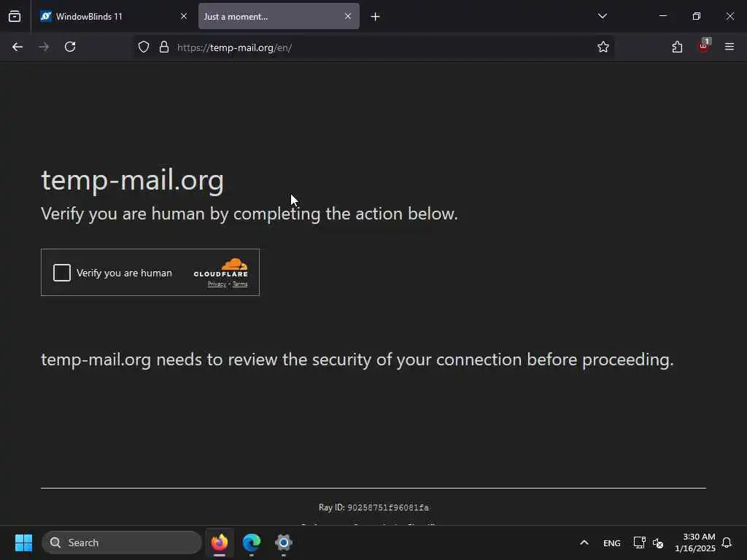Go back to the previous page
The image size is (747, 560).
tap(18, 47)
